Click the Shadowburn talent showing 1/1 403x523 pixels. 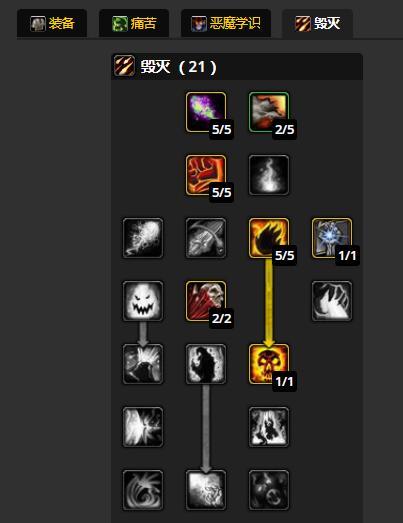tap(332, 238)
